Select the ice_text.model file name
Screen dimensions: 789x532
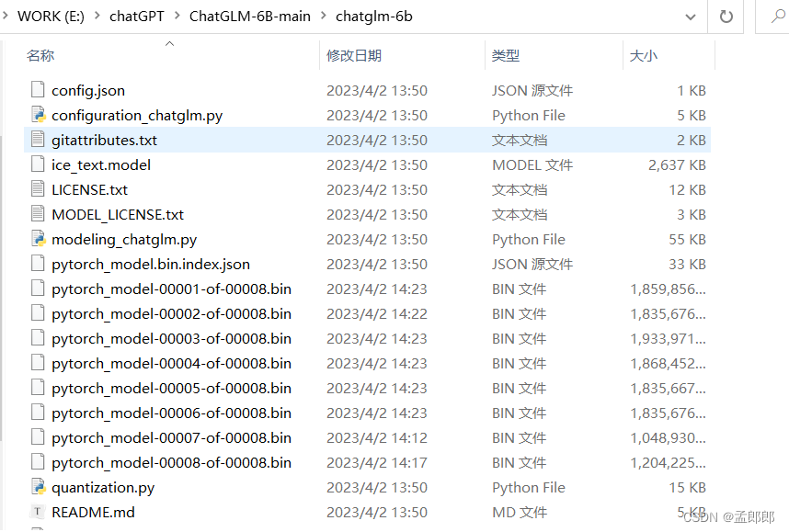[100, 165]
